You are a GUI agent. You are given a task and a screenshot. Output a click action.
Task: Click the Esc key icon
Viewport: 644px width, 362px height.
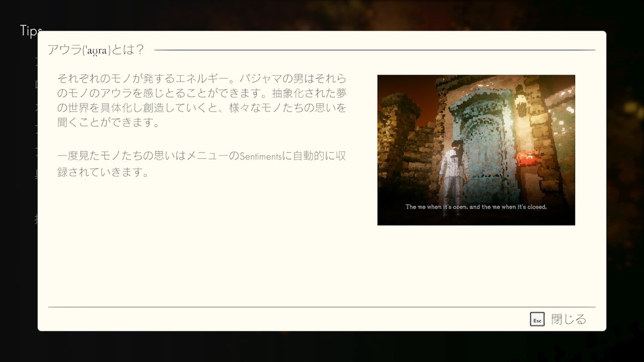pos(537,320)
